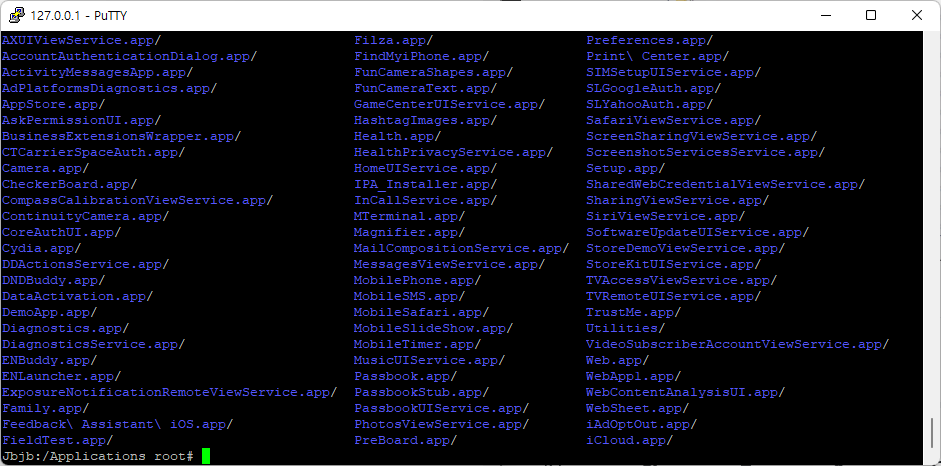
Task: Click Camera.app/ entry
Action: click(46, 169)
